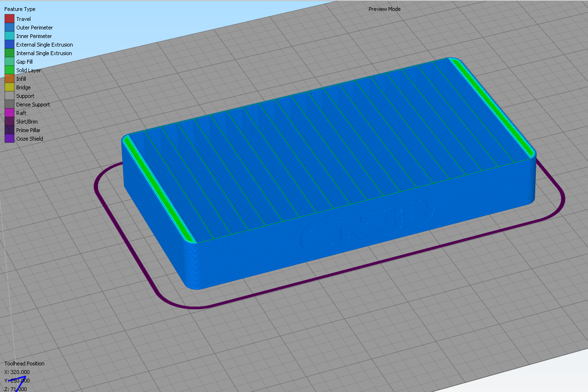
Task: Click the External Single Extrusion label
Action: (x=45, y=45)
